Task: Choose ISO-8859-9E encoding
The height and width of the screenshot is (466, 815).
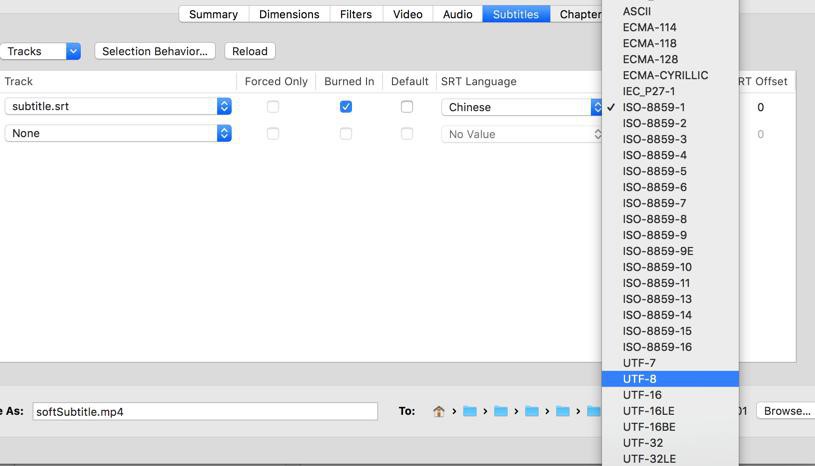Action: pos(670,251)
